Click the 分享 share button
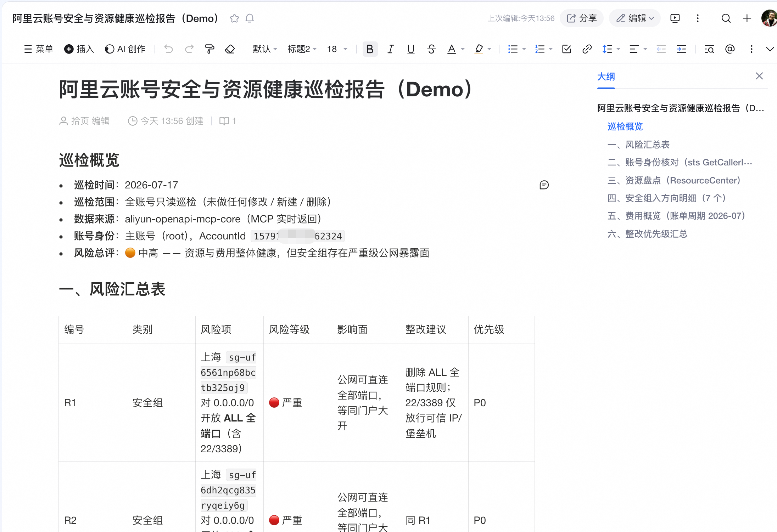 pyautogui.click(x=582, y=18)
